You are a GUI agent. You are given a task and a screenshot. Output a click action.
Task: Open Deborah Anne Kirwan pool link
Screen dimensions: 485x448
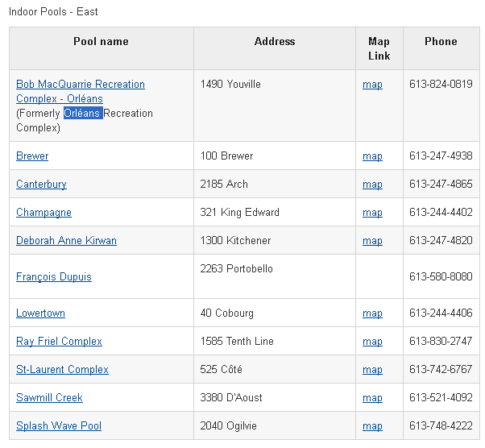point(66,241)
